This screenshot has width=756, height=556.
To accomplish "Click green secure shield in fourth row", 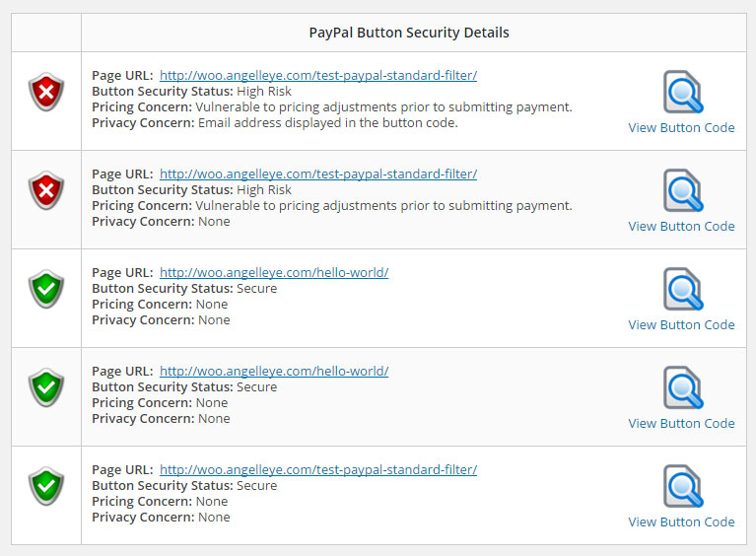I will point(45,388).
